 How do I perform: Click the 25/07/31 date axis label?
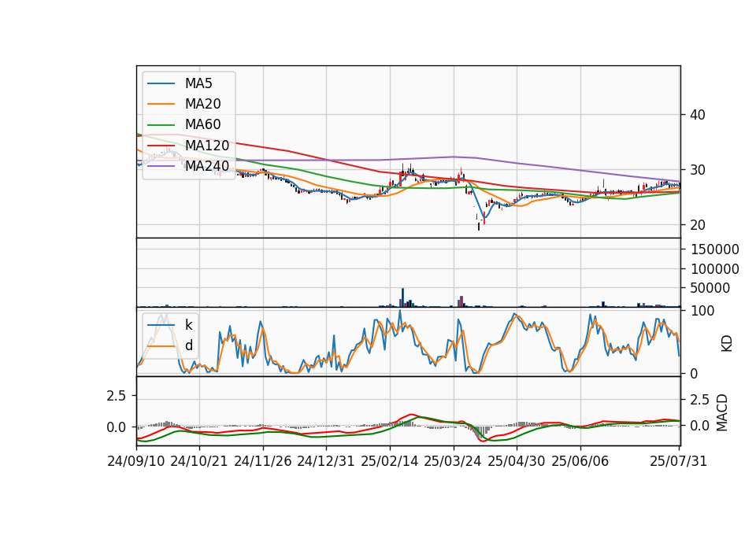click(678, 461)
